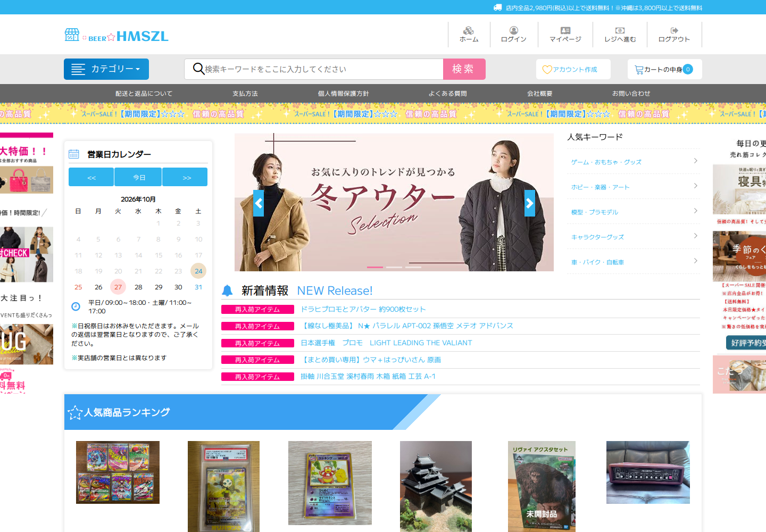The height and width of the screenshot is (532, 766).
Task: Open the カテゴリー dropdown menu
Action: click(x=106, y=69)
